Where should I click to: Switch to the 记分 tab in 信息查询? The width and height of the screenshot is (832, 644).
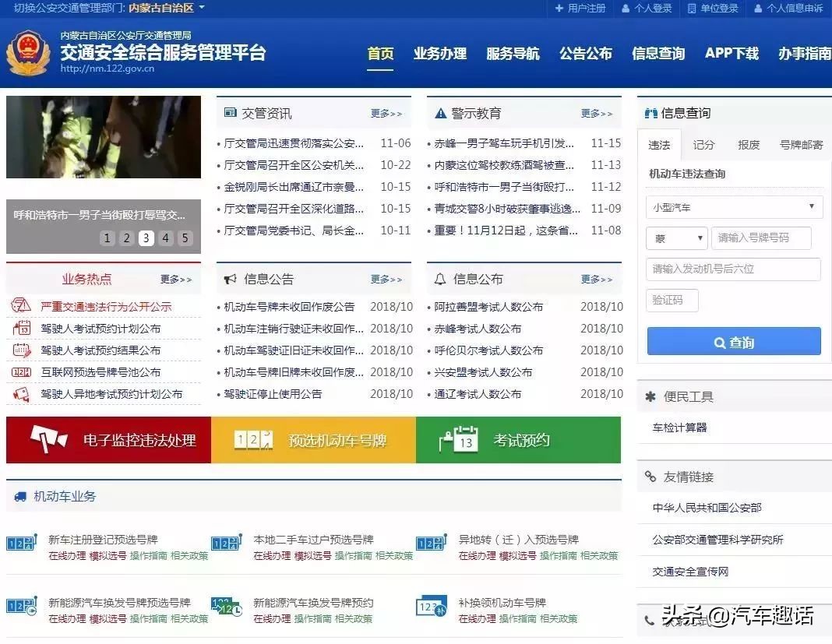pos(703,145)
